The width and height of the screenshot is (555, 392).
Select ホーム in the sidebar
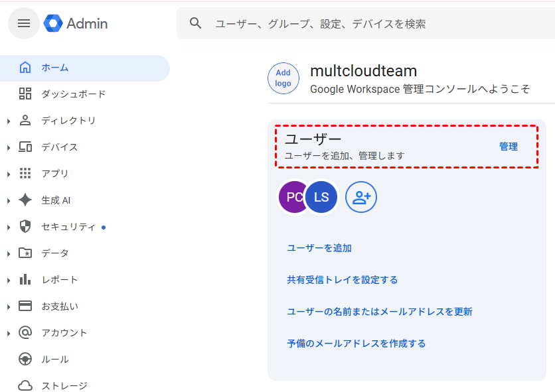[84, 68]
